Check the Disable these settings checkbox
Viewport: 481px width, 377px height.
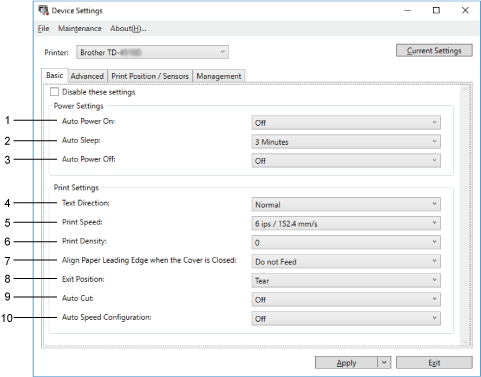pyautogui.click(x=54, y=92)
